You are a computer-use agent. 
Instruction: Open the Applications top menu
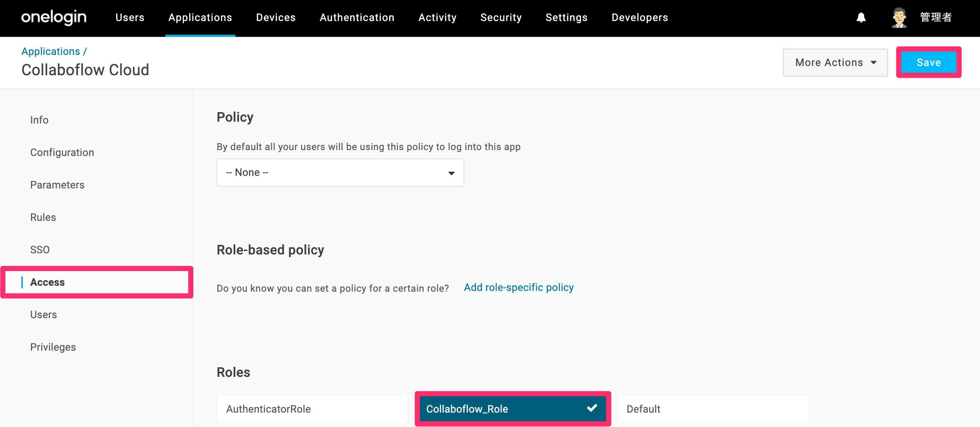pos(200,18)
